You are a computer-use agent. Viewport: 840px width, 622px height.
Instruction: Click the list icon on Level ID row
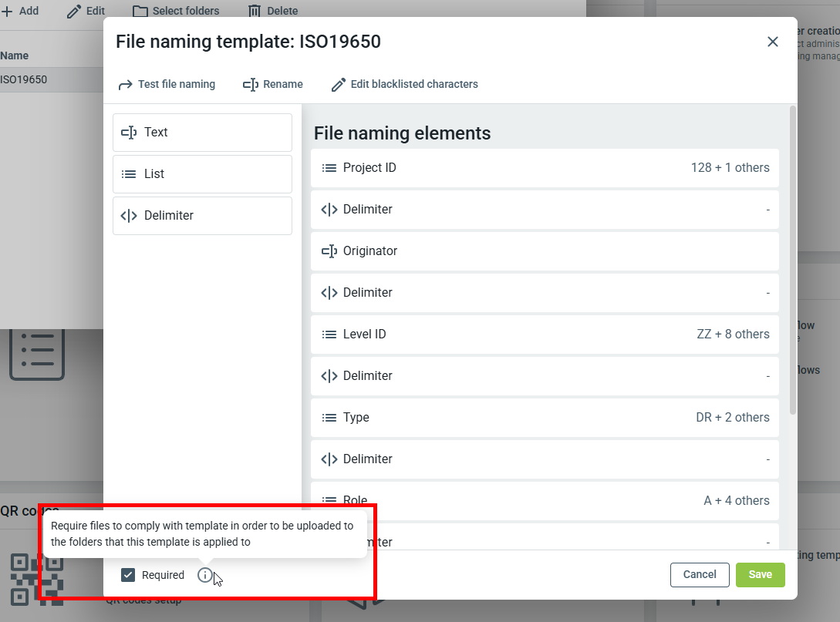pyautogui.click(x=329, y=335)
